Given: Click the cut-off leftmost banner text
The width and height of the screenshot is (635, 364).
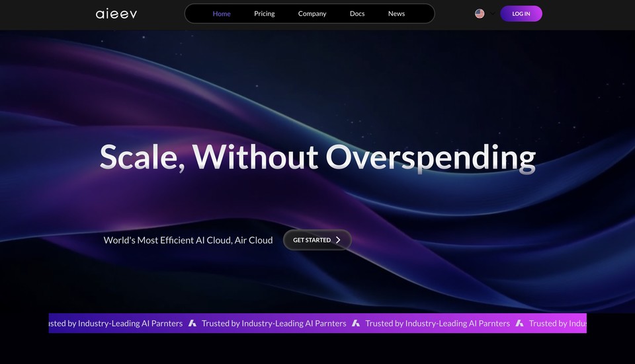Looking at the screenshot, I should click(116, 324).
